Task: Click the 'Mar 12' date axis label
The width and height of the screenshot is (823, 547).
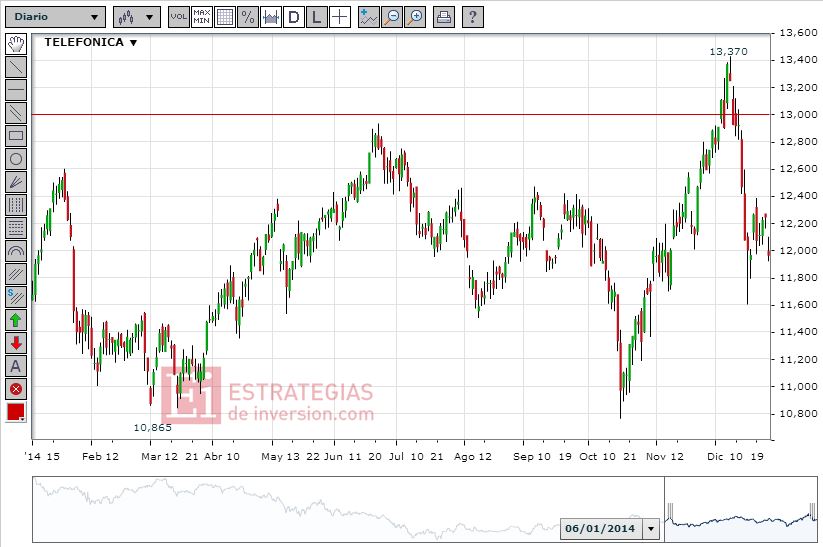Action: [x=159, y=456]
